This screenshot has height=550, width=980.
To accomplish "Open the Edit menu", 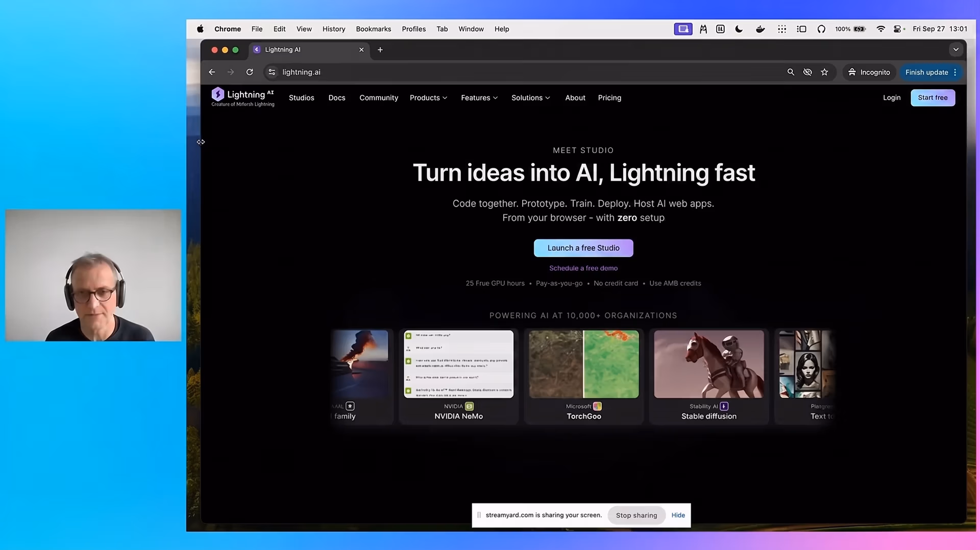I will pyautogui.click(x=279, y=29).
